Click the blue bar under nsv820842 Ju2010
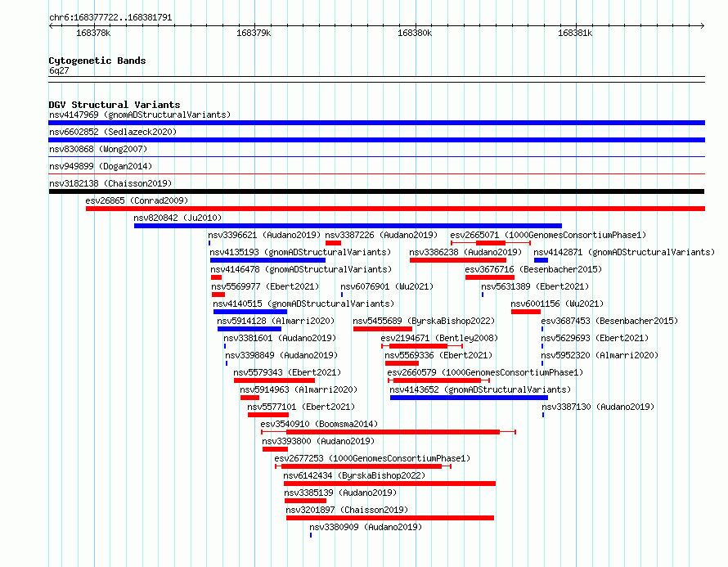The height and width of the screenshot is (567, 728). coord(348,226)
